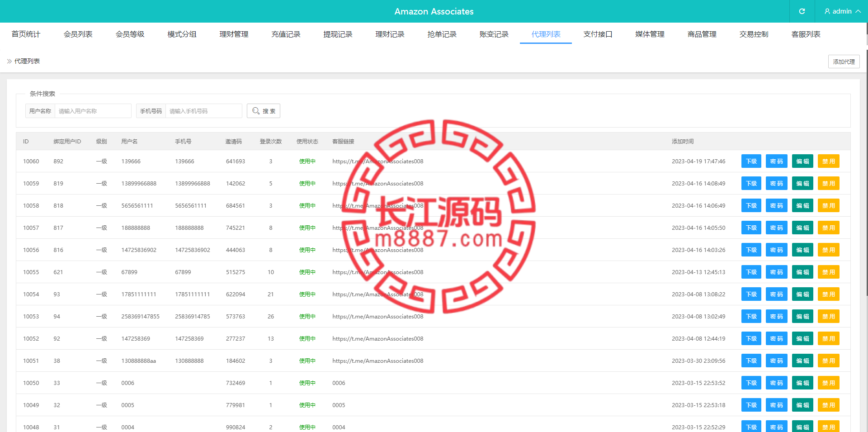Click timestamp 2023-04-19 17:47:46
Screen dimensions: 868x432
coord(698,161)
